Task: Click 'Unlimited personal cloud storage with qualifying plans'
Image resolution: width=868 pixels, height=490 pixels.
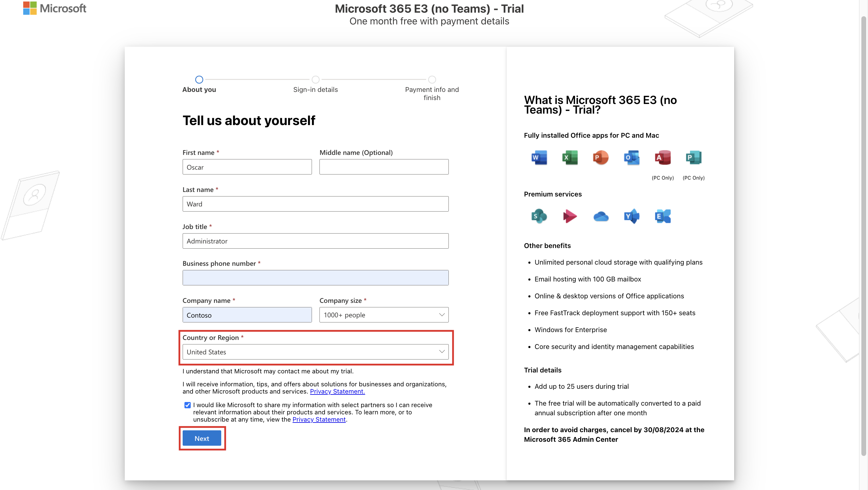Action: [x=618, y=262]
